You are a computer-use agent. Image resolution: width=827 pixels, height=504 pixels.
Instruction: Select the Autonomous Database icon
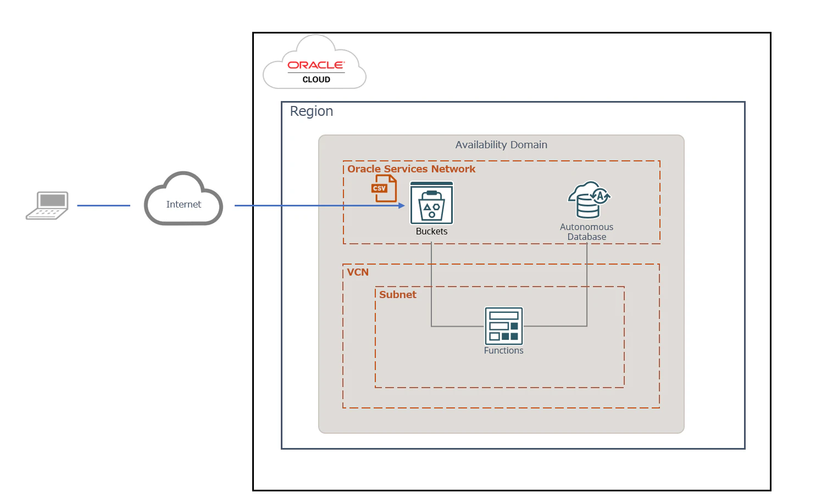pos(589,200)
